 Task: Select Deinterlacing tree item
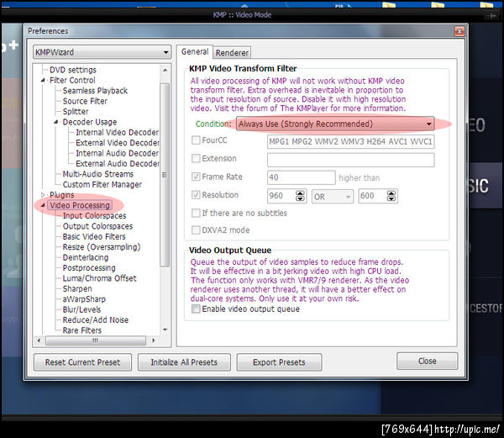[x=86, y=257]
